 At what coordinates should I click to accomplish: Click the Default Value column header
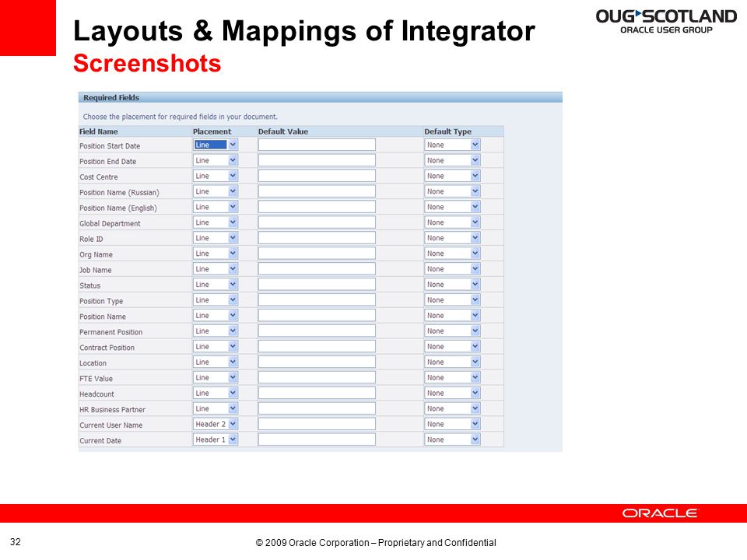283,131
